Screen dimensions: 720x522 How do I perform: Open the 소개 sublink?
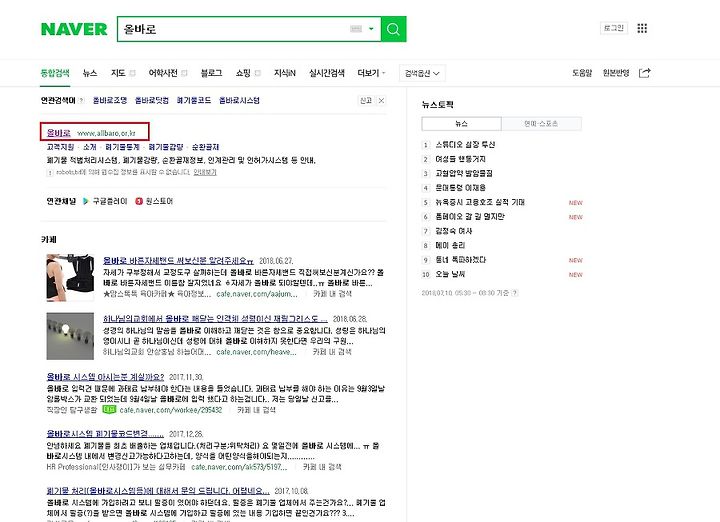click(90, 147)
